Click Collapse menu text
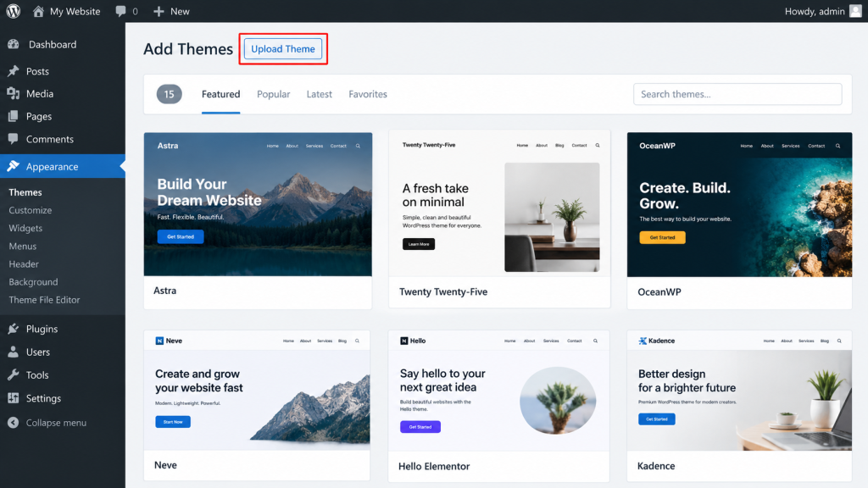Viewport: 868px width, 488px height. coord(56,422)
